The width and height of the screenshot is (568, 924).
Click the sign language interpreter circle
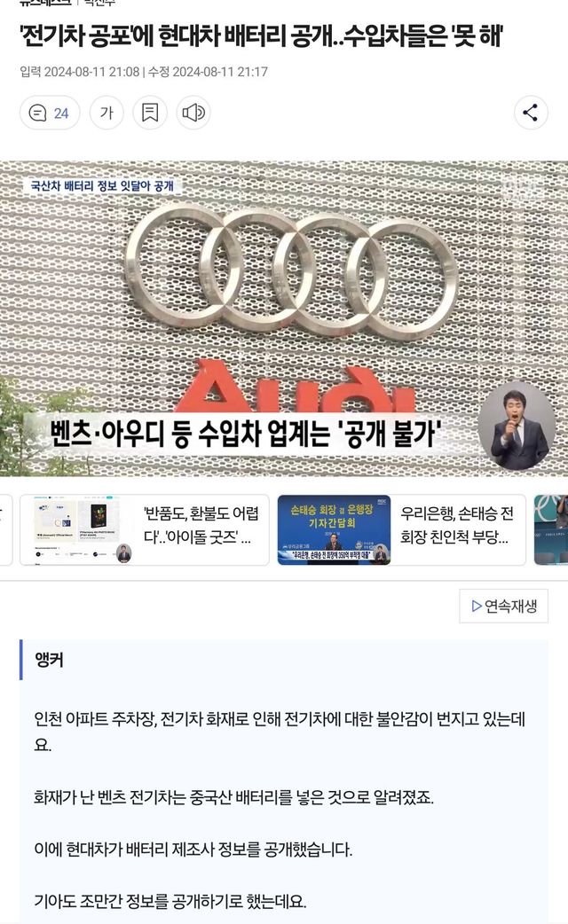click(517, 426)
